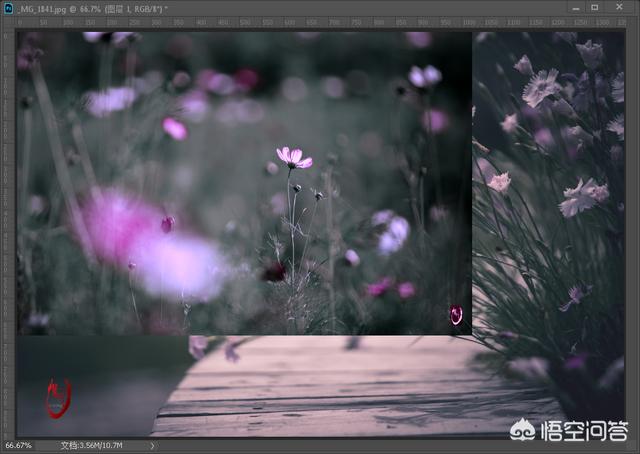Click the 66.67% zoom level field
640x454 pixels.
click(19, 445)
